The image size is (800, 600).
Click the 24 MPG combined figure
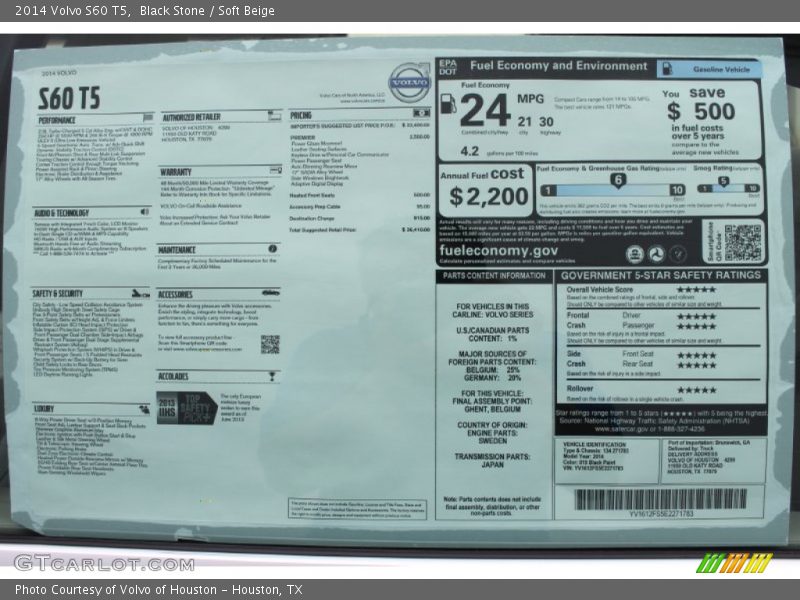click(x=485, y=110)
